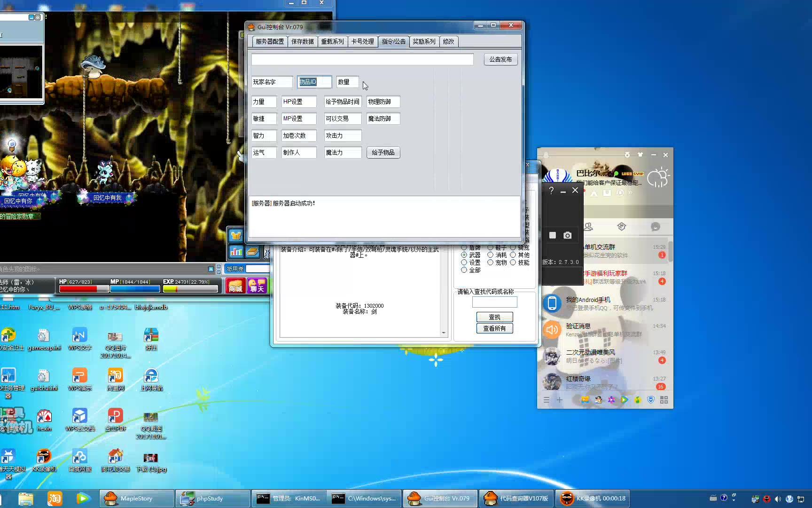The image size is (812, 508).
Task: Click the stop square icon in recorder window
Action: (553, 235)
